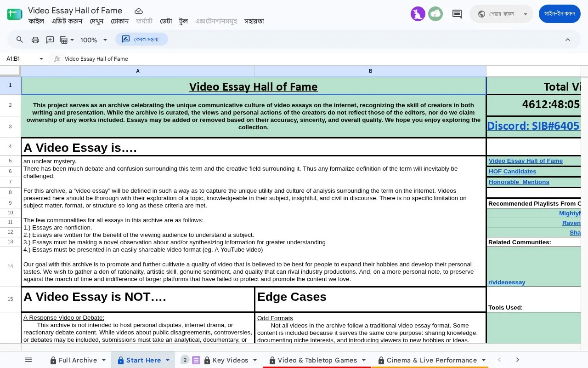Viewport: 588px width, 368px height.
Task: Open the green cloud collaborator avatar
Action: click(435, 14)
